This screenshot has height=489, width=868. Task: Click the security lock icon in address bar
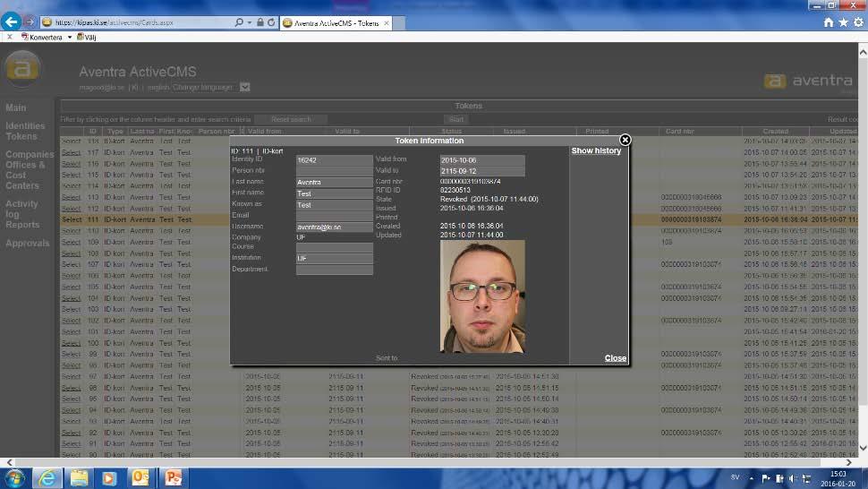260,22
